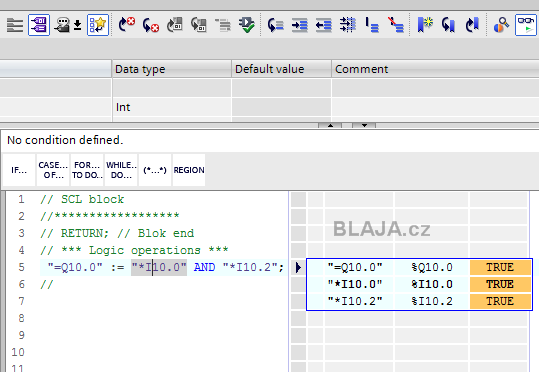
Task: Collapse monitor values with black triangle arrow
Action: pos(298,267)
